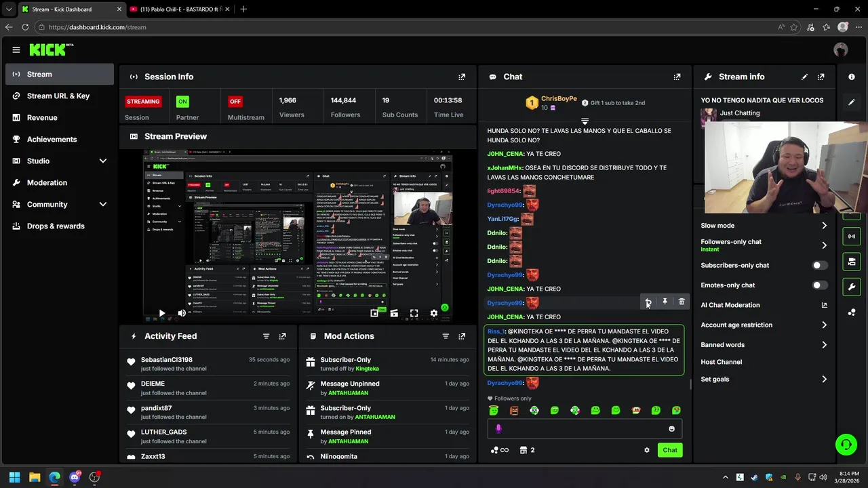Open a new browser tab
Screen dimensions: 868x488
(x=243, y=9)
